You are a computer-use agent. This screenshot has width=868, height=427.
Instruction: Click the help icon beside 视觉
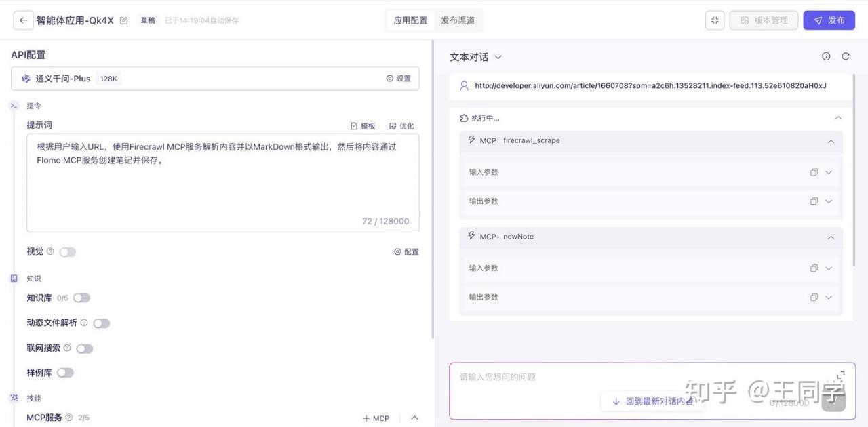pos(50,251)
